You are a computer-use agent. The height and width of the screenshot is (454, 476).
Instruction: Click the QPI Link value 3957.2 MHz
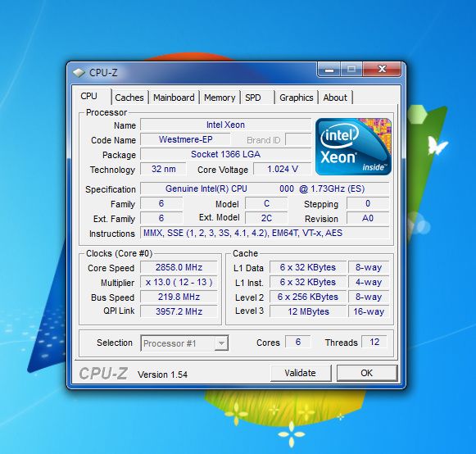click(x=179, y=311)
